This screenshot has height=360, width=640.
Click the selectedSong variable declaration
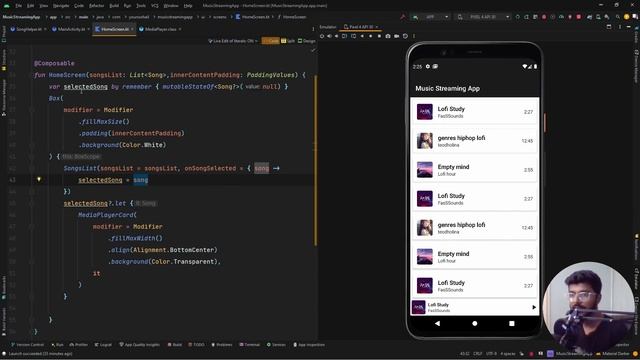pyautogui.click(x=86, y=87)
